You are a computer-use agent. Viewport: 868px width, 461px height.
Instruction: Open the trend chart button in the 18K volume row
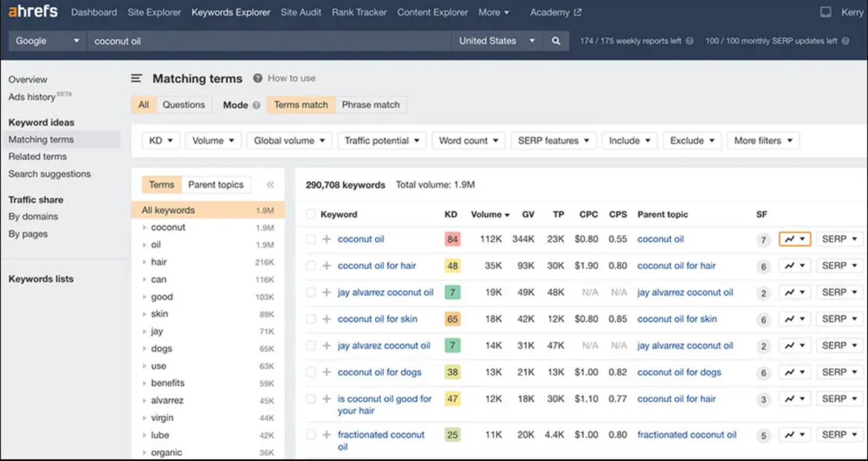(795, 319)
